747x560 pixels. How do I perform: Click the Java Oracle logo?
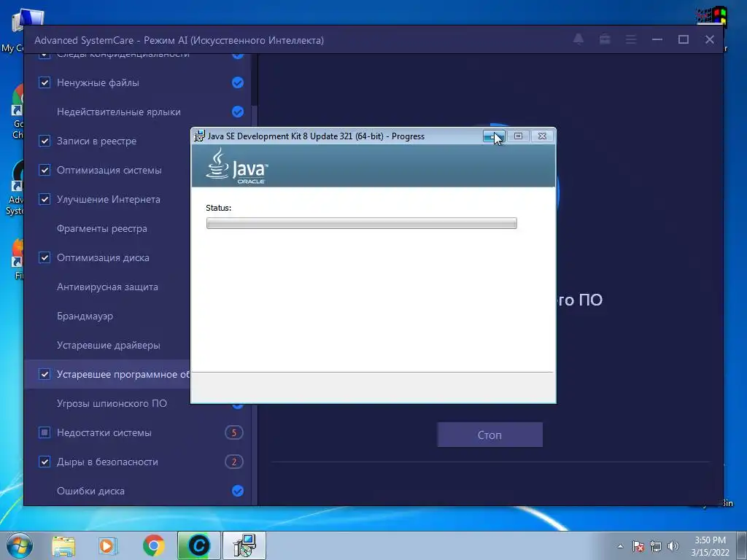237,166
